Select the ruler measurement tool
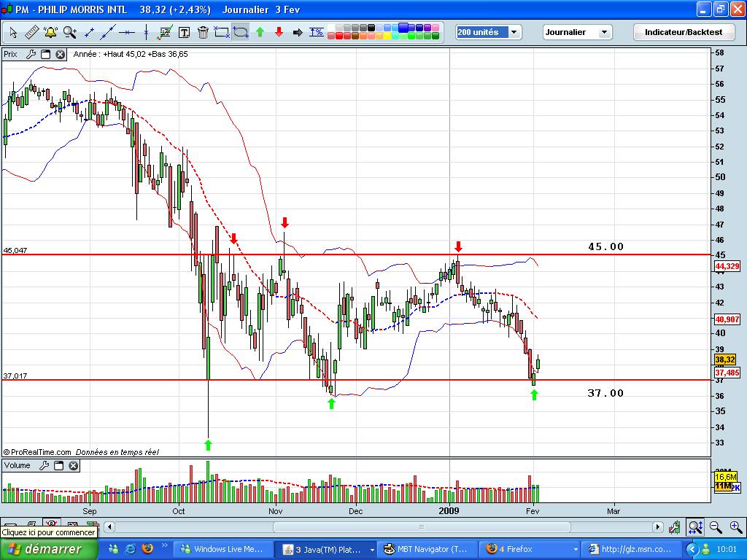Image resolution: width=747 pixels, height=560 pixels. point(31,32)
